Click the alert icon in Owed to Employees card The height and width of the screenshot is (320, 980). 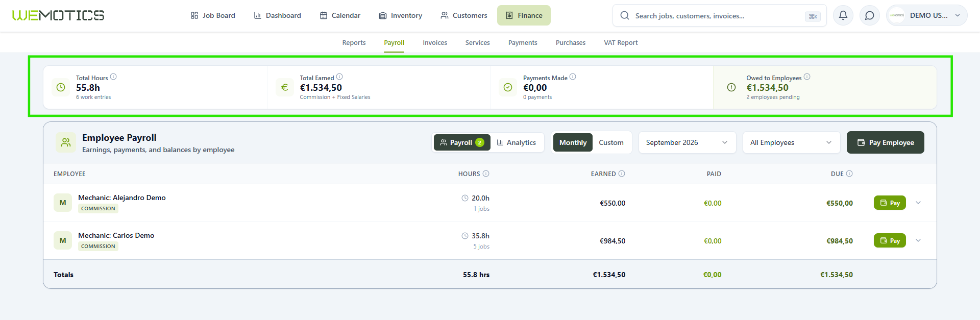click(731, 87)
